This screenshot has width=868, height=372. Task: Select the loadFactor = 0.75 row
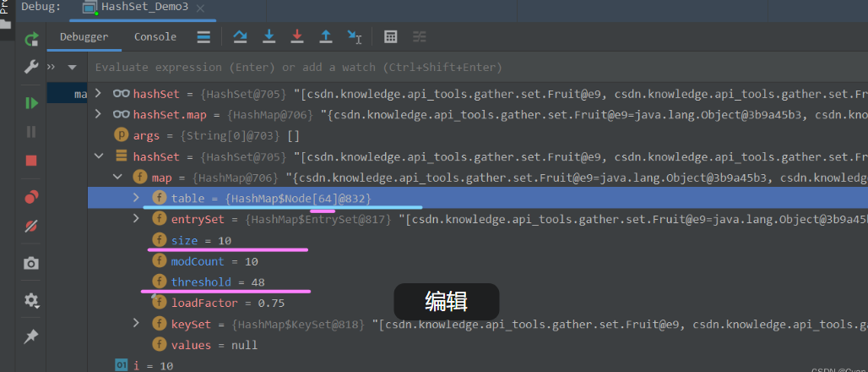[x=478, y=304]
